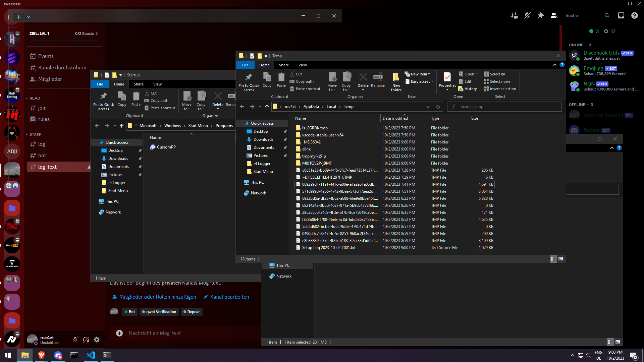
Task: Open Brave browser from taskbar
Action: (x=42, y=355)
